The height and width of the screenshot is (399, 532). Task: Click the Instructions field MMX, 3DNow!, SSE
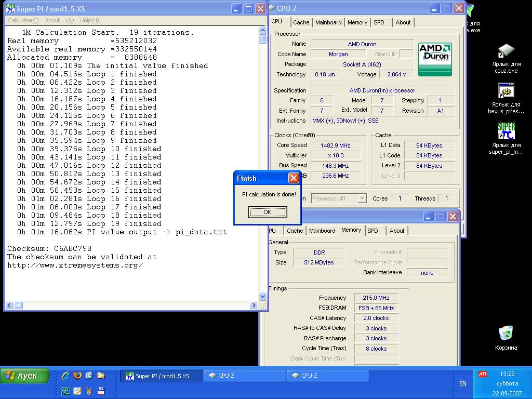click(383, 121)
